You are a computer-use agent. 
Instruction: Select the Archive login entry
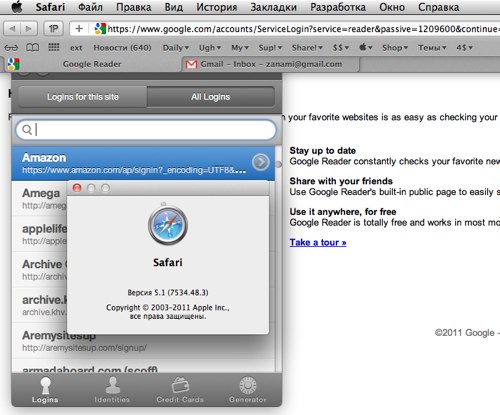(39, 270)
